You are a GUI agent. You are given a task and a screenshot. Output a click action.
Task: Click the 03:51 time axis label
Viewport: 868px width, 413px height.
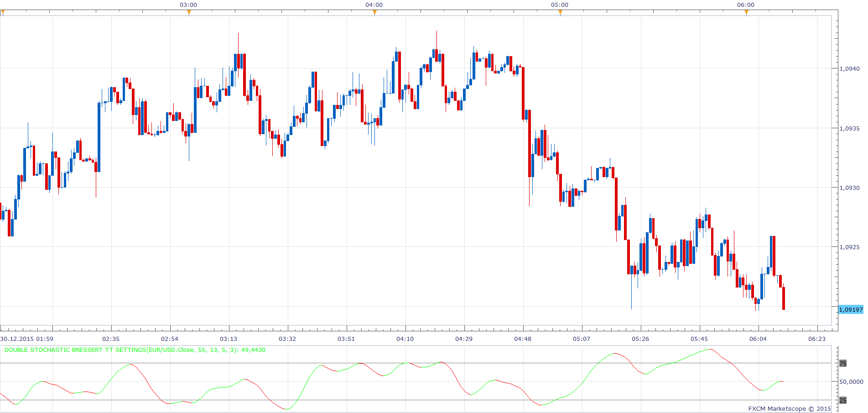[x=346, y=339]
